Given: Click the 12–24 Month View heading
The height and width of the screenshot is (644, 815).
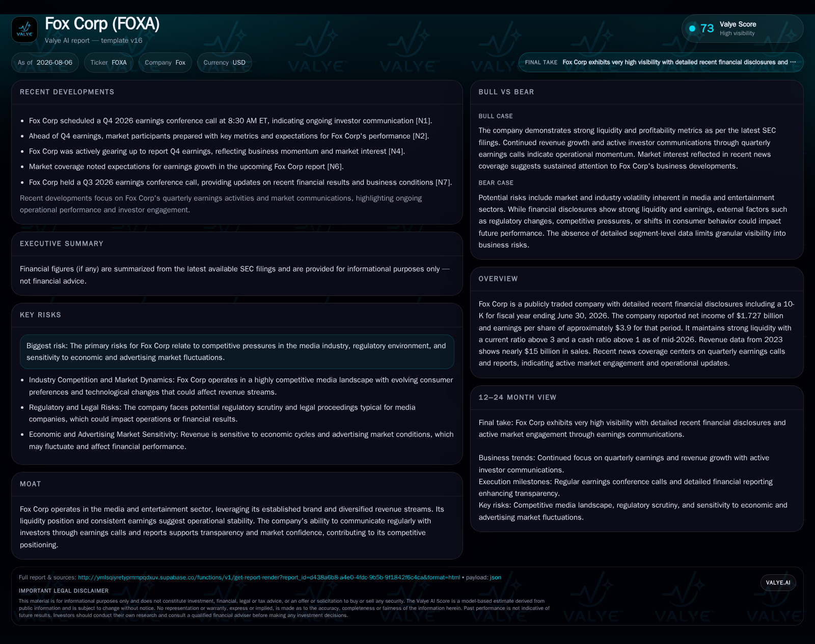Looking at the screenshot, I should tap(518, 398).
